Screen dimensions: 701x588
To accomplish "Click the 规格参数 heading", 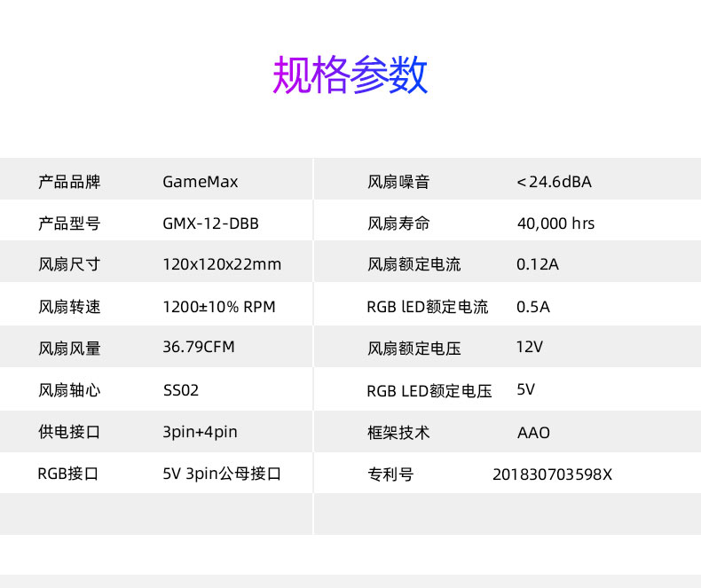I will pos(350,76).
